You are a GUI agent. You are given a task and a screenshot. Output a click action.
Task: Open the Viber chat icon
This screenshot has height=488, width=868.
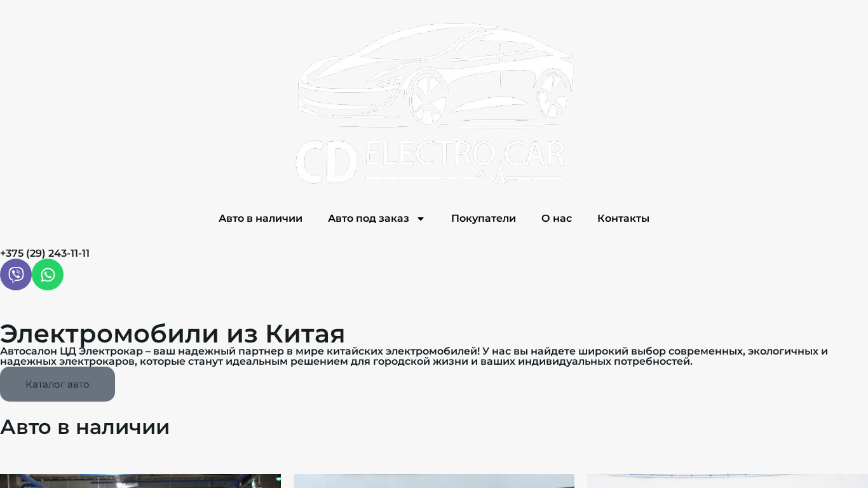16,274
